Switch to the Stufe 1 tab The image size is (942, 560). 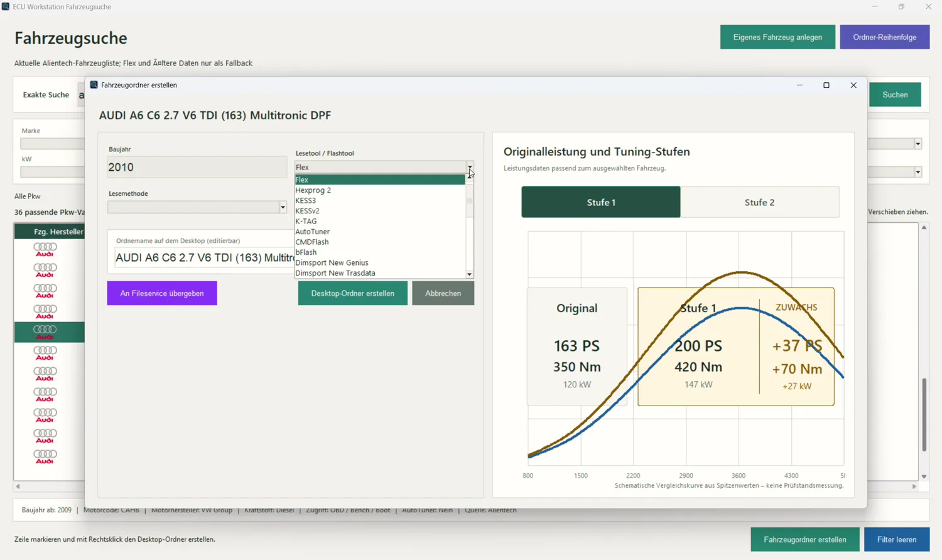[x=601, y=202]
